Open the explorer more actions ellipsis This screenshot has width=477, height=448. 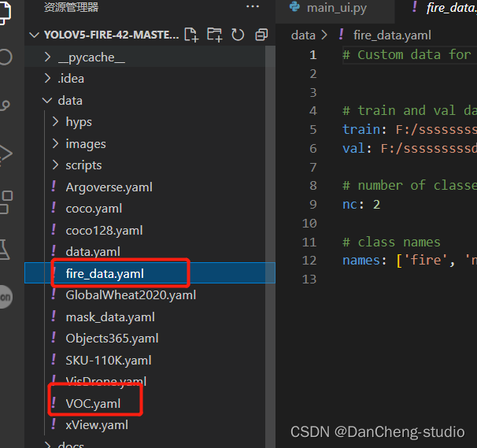[253, 6]
